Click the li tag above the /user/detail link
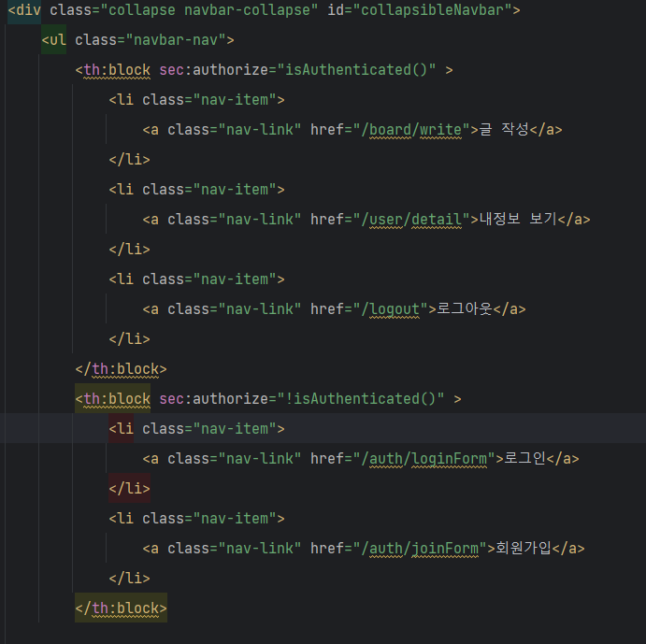This screenshot has height=644, width=646. click(196, 190)
